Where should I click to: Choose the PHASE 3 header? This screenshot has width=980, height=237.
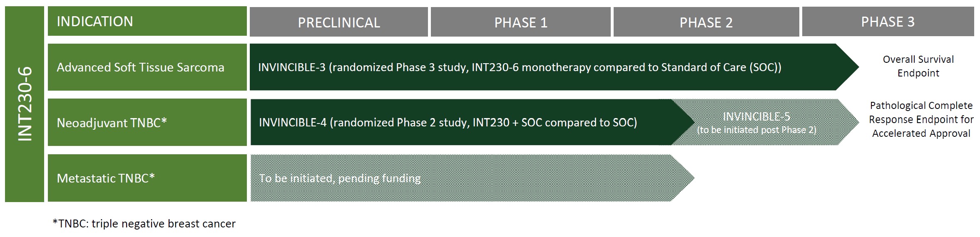click(x=888, y=22)
